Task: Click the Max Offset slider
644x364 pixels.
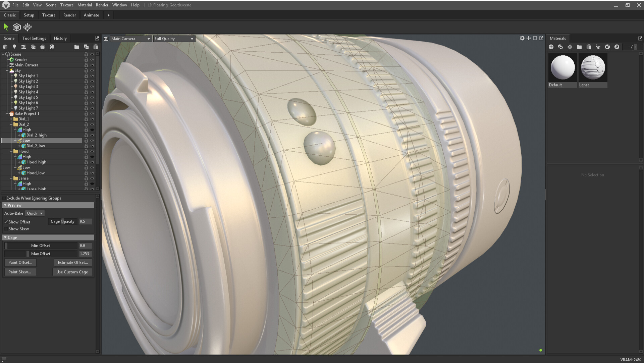Action: point(41,254)
